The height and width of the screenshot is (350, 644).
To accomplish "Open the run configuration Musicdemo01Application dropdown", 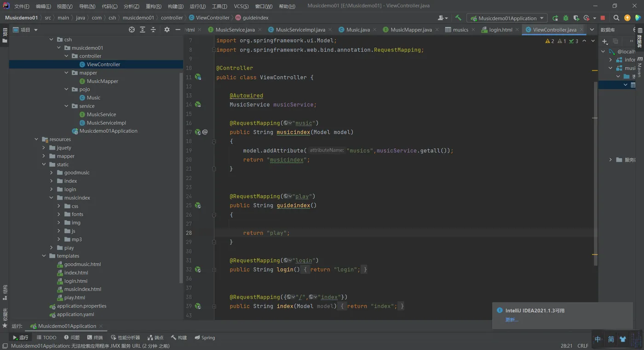I will pos(506,18).
